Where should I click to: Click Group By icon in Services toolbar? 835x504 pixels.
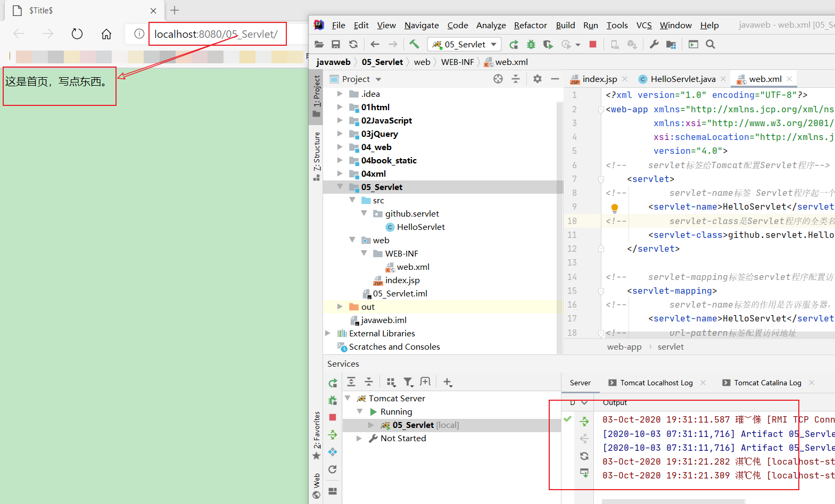point(391,382)
